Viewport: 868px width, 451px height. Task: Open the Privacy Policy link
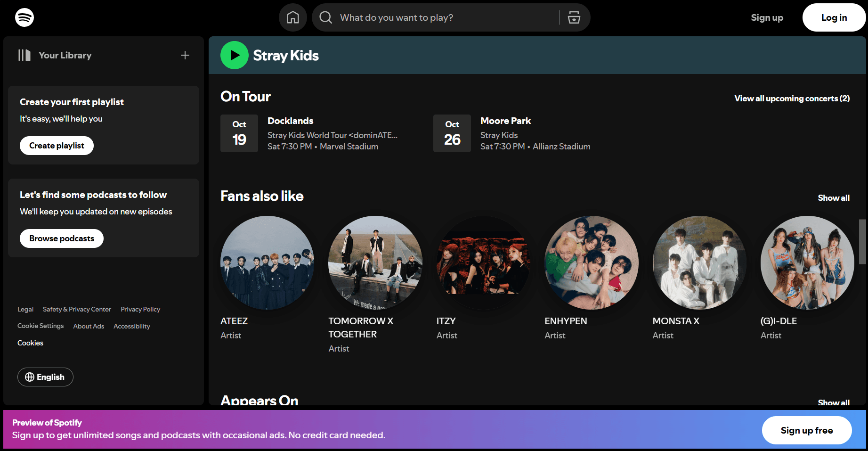coord(140,309)
